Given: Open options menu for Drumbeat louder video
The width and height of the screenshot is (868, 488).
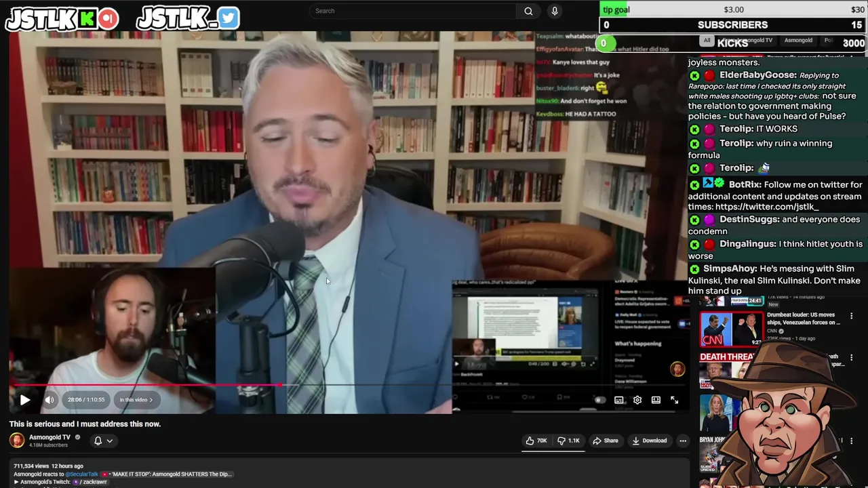Looking at the screenshot, I should coord(851,316).
